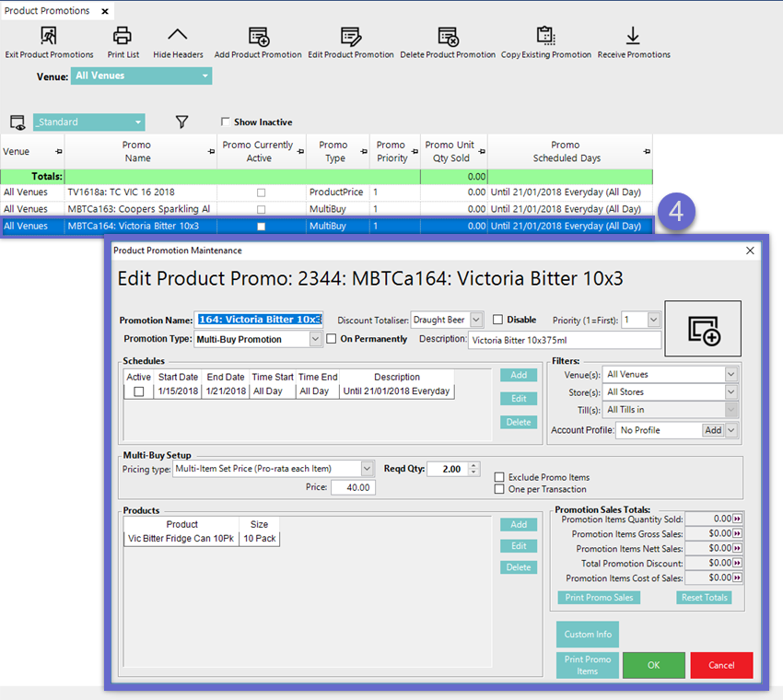The height and width of the screenshot is (700, 783).
Task: Toggle active checkbox for Victoria Bitter 10x3 row
Action: pyautogui.click(x=261, y=227)
